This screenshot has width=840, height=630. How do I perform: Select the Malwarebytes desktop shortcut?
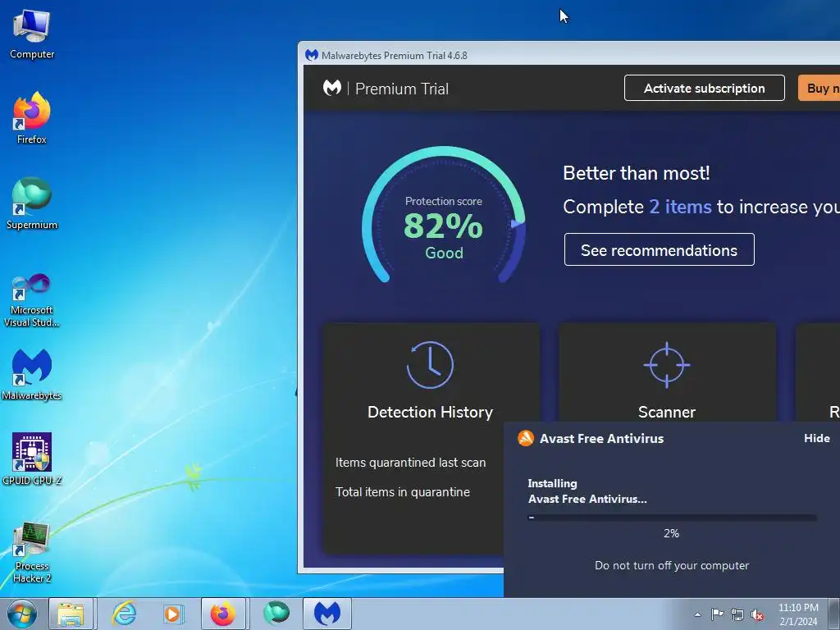click(32, 374)
